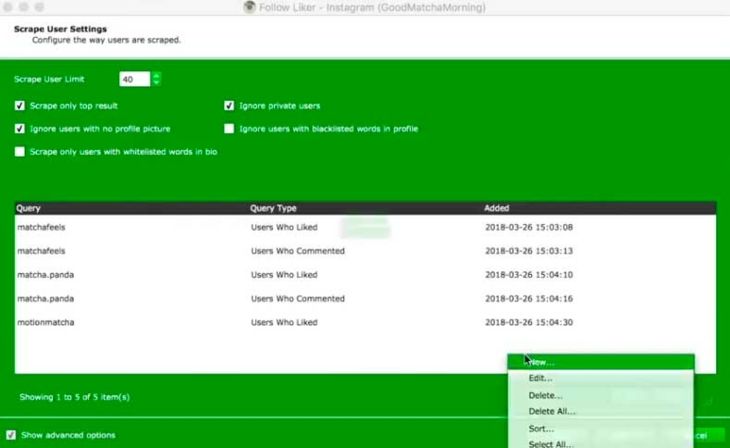Click Showing 1 to 5 of 5 item(s) text
The image size is (730, 448).
pos(74,397)
